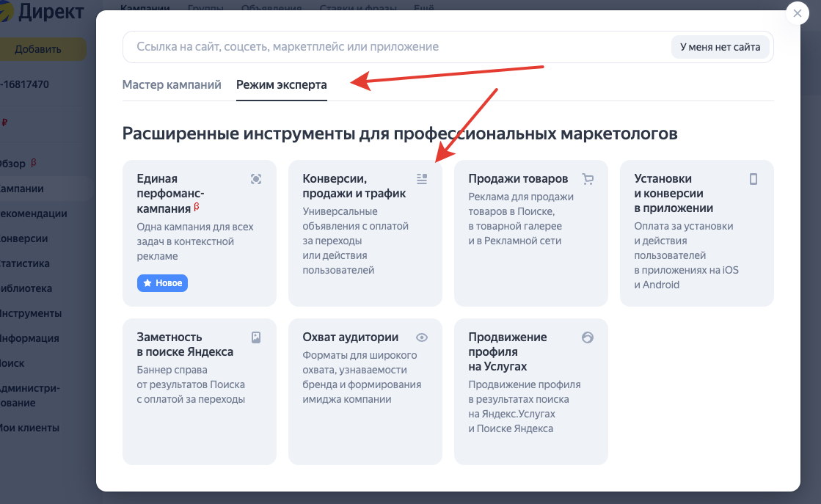Close the campaign creation dialog
This screenshot has height=504, width=821.
[x=798, y=13]
